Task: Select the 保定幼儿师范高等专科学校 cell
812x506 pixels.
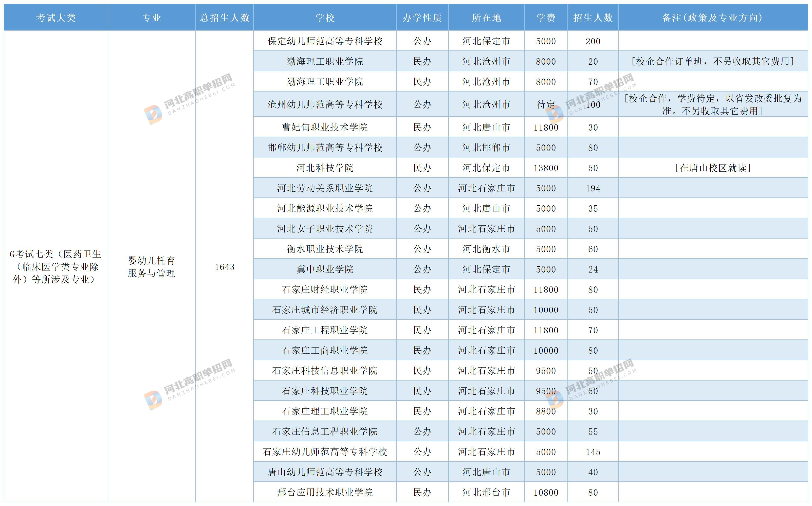Action: click(325, 41)
